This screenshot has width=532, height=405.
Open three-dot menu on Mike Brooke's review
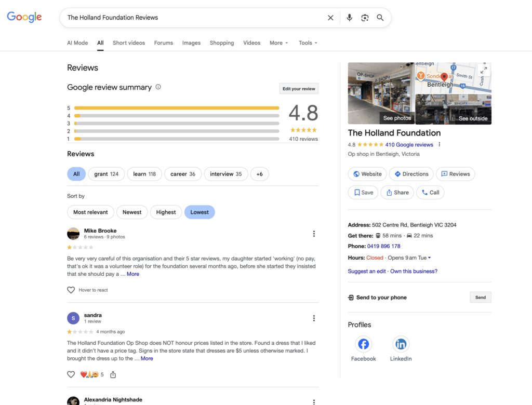coord(314,234)
